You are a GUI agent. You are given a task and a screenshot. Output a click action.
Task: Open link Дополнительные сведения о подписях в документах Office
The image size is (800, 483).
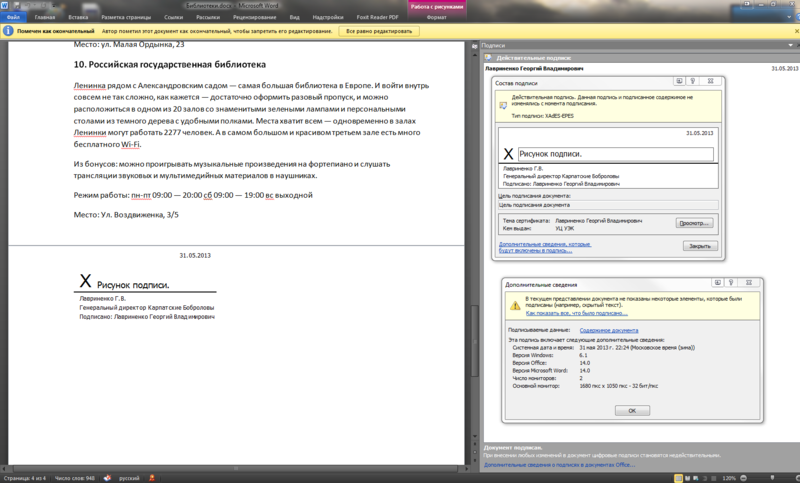pyautogui.click(x=559, y=465)
